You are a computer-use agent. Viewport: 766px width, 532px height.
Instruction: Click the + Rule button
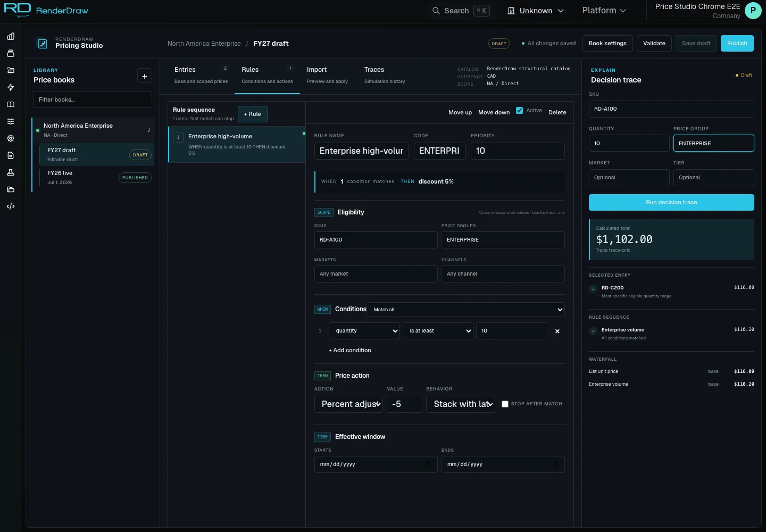(x=253, y=114)
